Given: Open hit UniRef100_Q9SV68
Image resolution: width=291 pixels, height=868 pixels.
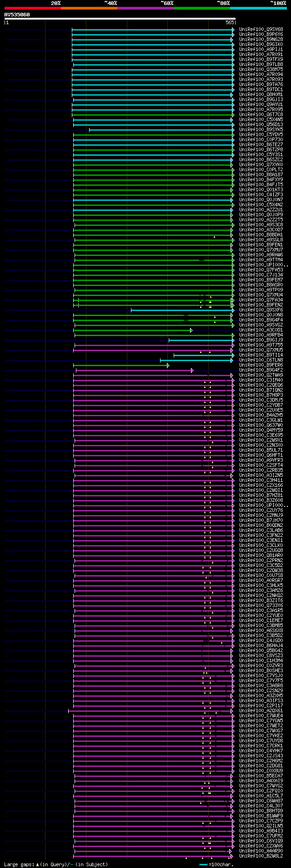Looking at the screenshot, I should click(261, 30).
